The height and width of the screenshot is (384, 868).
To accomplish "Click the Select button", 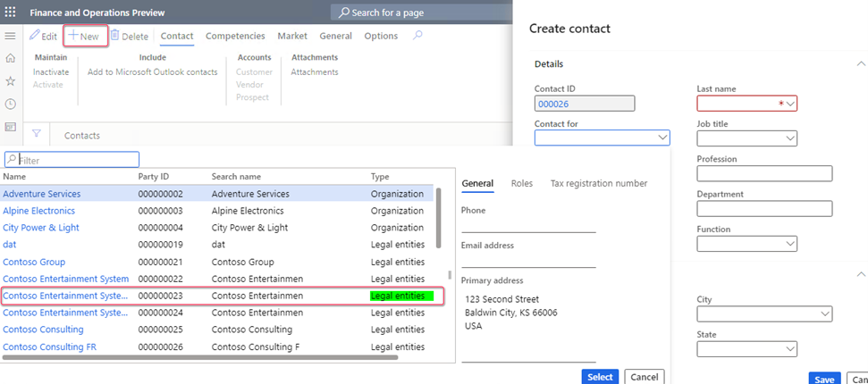I will tap(600, 377).
